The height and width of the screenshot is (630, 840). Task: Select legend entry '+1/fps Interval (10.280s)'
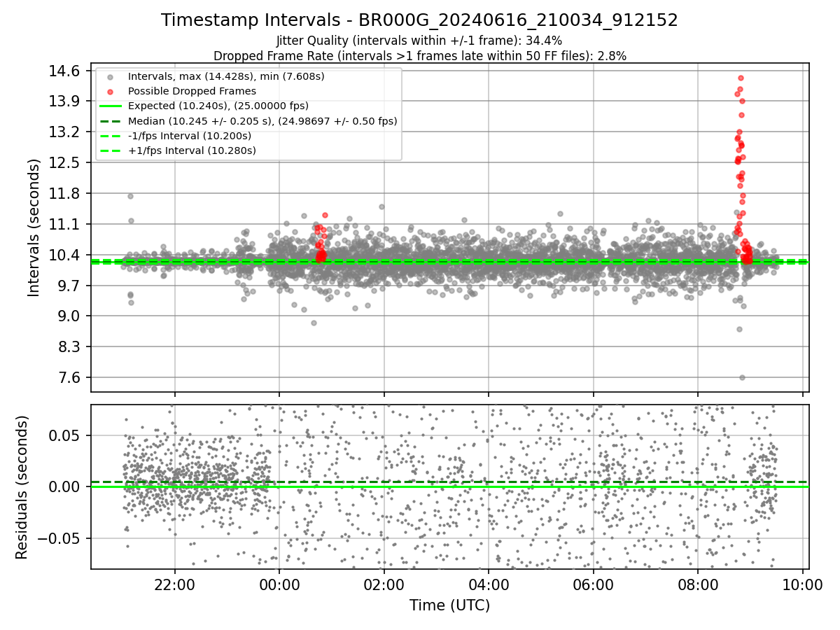click(x=192, y=150)
